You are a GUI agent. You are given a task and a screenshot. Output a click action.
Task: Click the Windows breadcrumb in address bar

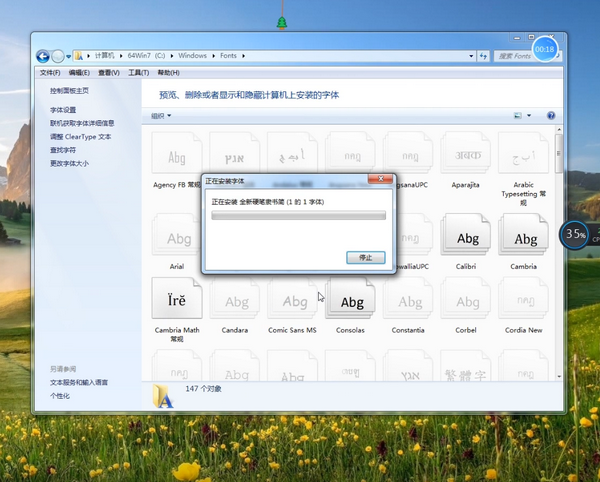tap(192, 55)
